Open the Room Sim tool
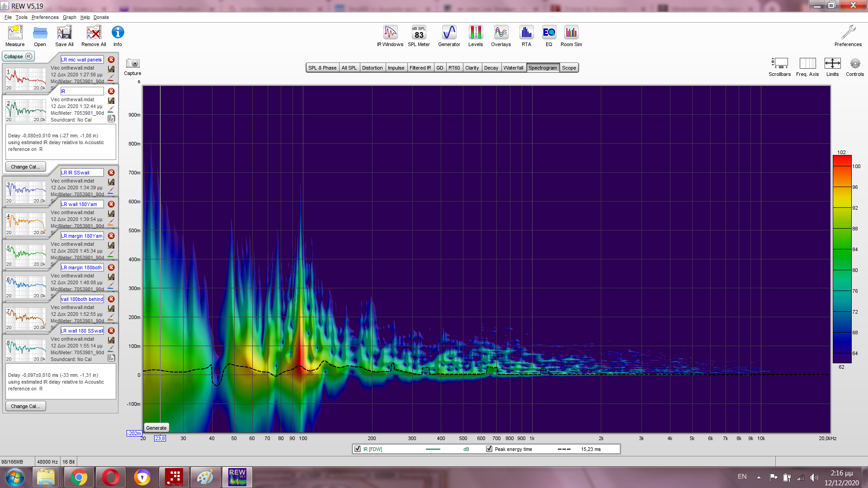 [571, 36]
